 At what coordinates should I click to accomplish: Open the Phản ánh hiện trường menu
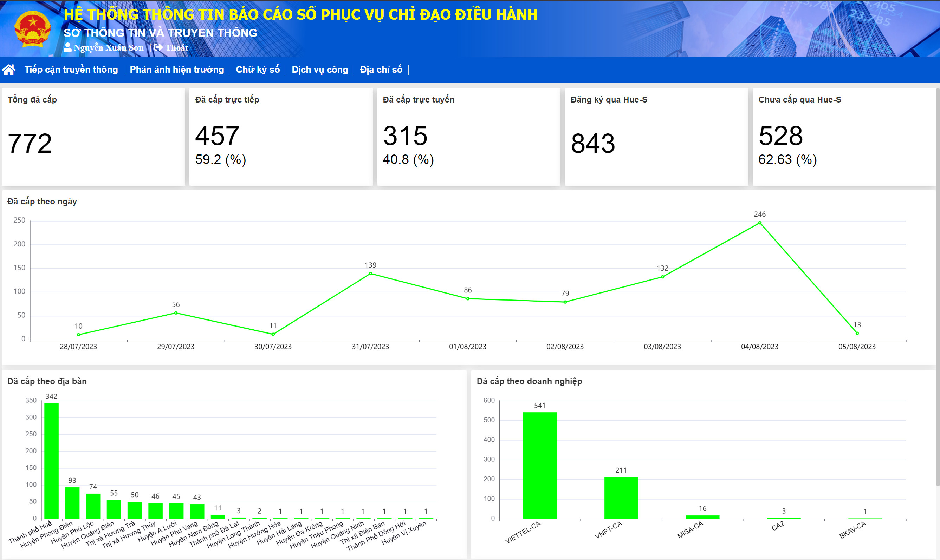pyautogui.click(x=177, y=70)
